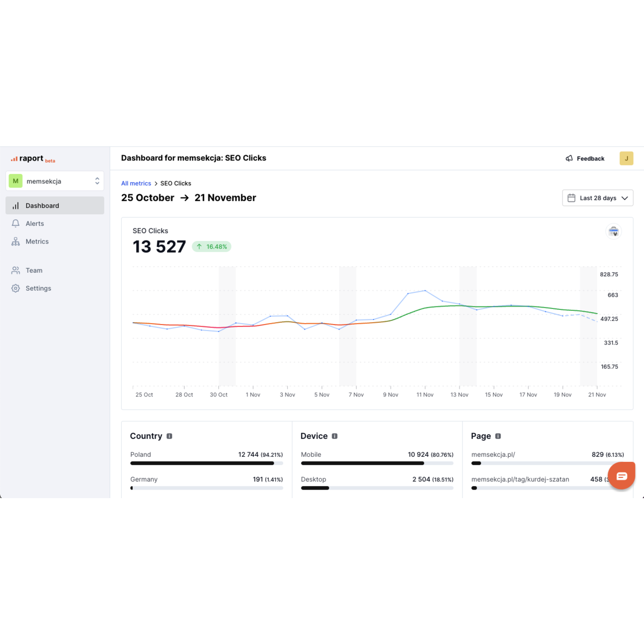Open Alerts from the sidebar
This screenshot has width=644, height=644.
coord(35,224)
